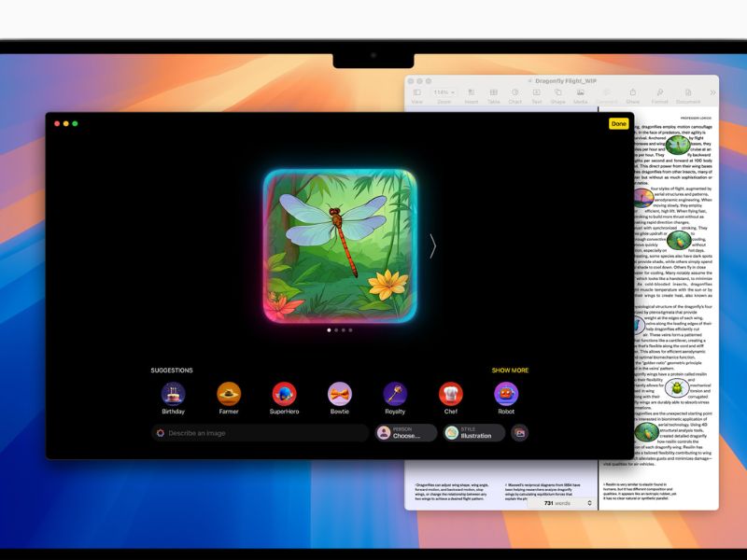
Task: Select the Royalty suggestion icon
Action: click(x=395, y=394)
